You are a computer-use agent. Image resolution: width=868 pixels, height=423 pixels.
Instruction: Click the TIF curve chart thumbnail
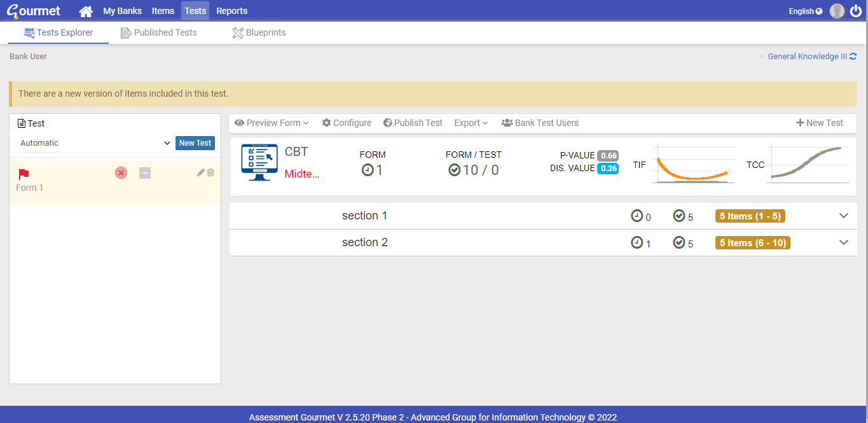[692, 165]
